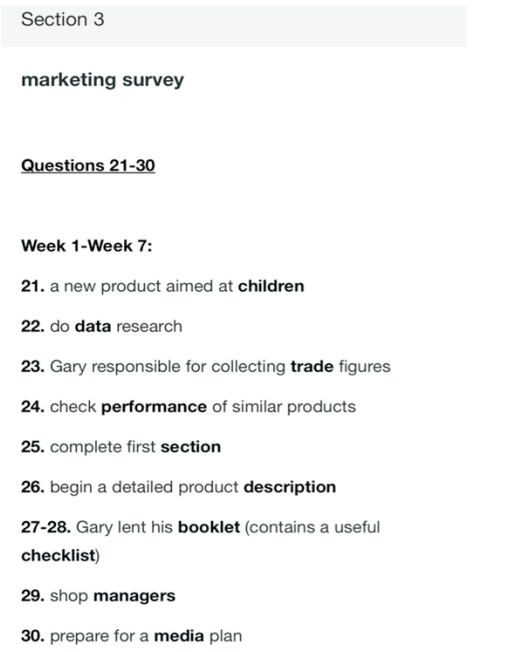Image resolution: width=525 pixels, height=652 pixels.
Task: Click the bold word 'booklet'
Action: pyautogui.click(x=209, y=527)
